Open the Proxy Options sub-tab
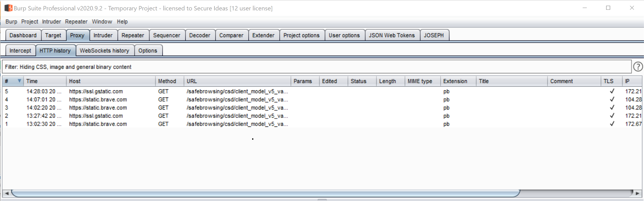Viewport: 644px width, 201px height. click(148, 50)
